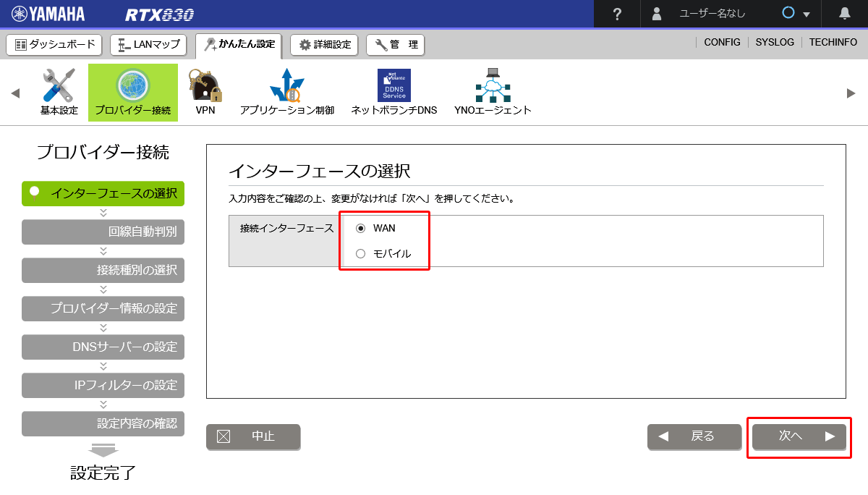Open the notification bell icon

pos(844,14)
